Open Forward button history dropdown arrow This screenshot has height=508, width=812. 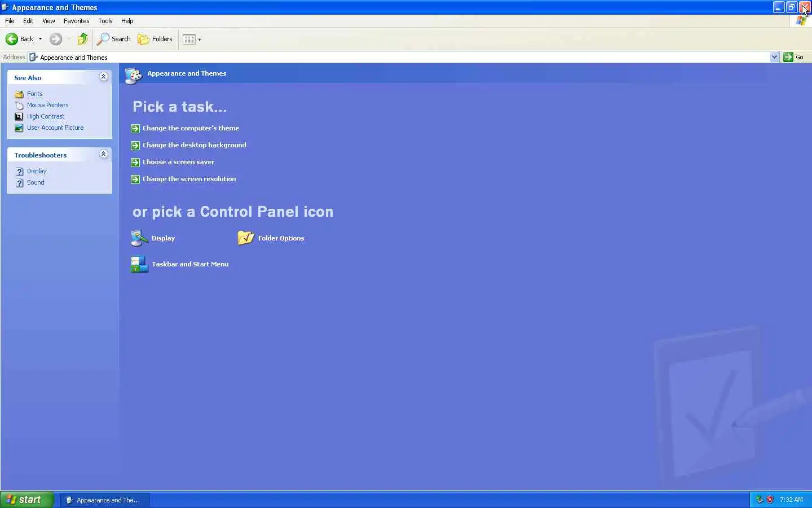click(x=69, y=39)
